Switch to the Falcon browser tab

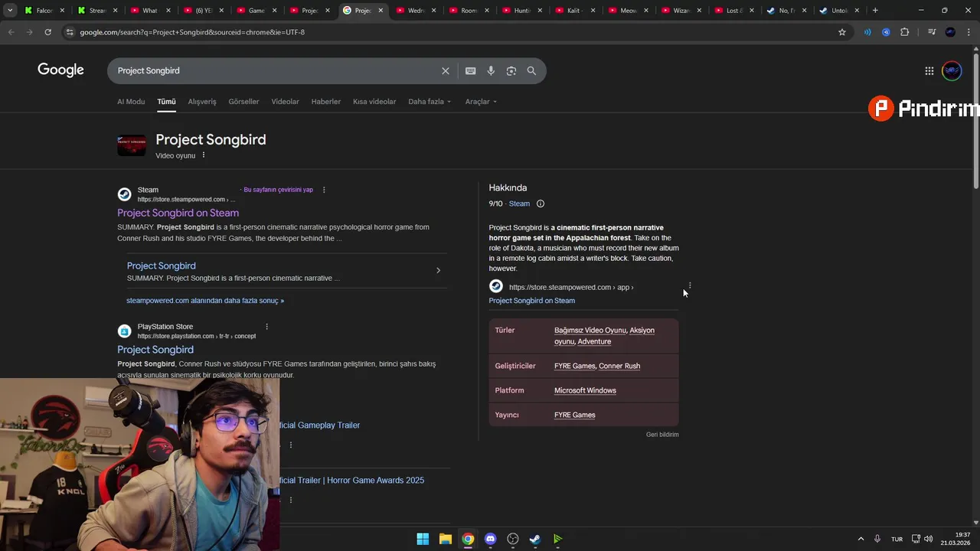pyautogui.click(x=44, y=11)
